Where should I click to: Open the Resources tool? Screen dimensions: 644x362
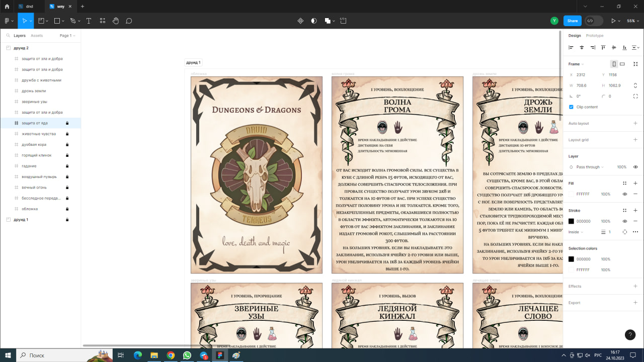103,21
